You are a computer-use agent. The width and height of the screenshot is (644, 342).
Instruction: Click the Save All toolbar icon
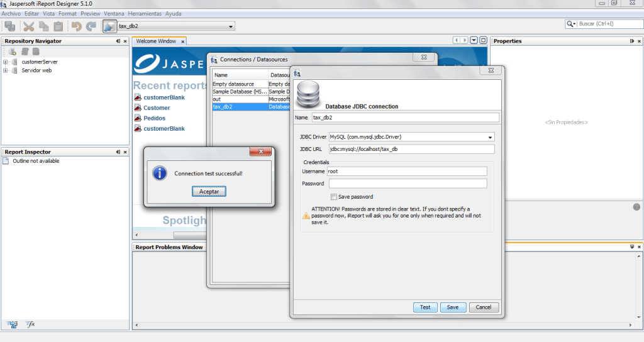9,26
